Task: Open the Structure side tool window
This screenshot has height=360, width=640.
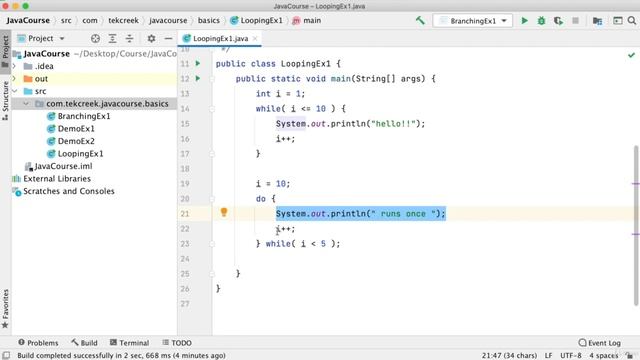Action: coord(5,100)
